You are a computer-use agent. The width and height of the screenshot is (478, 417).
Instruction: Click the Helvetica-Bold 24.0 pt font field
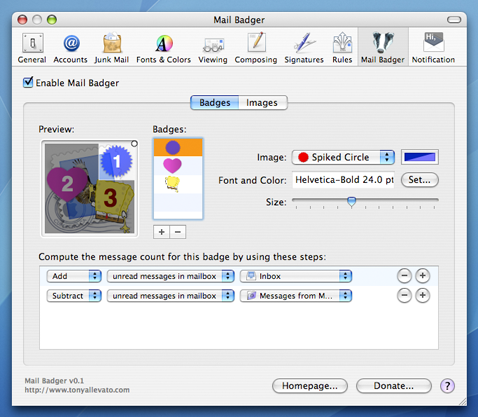pyautogui.click(x=343, y=180)
